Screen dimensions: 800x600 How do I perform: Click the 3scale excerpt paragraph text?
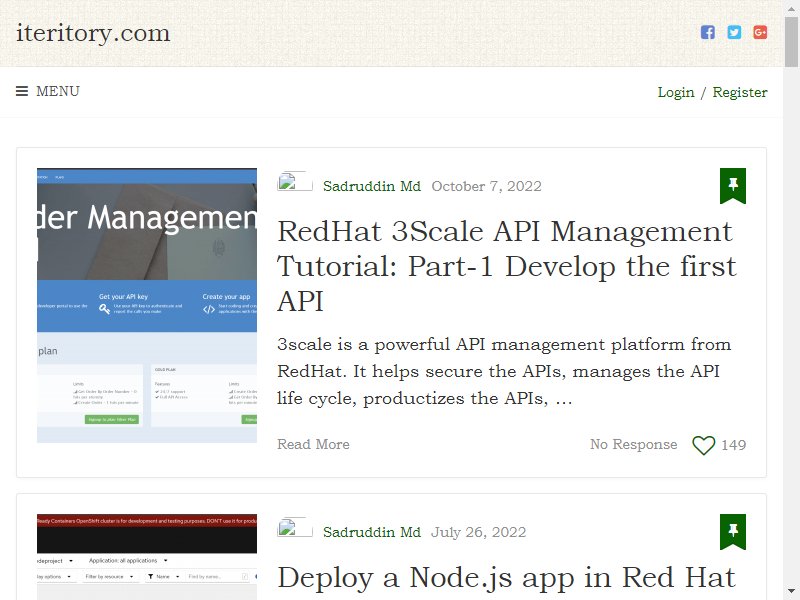tap(504, 371)
